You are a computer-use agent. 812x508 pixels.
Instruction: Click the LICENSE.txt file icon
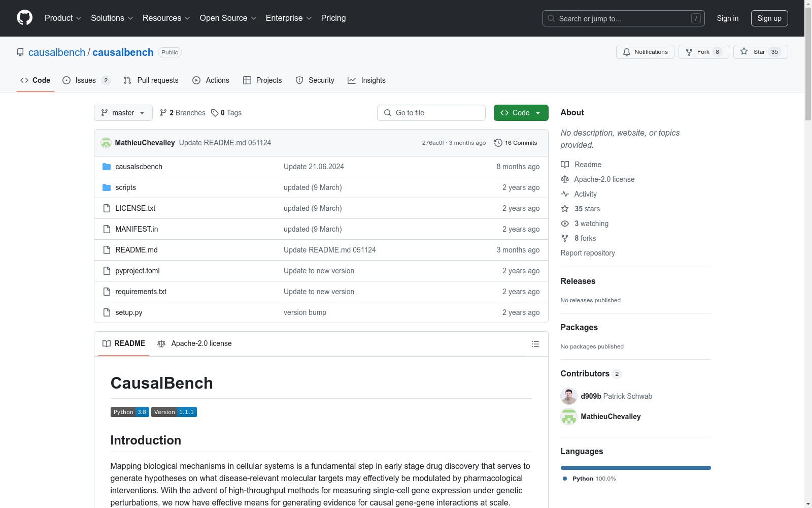(x=107, y=208)
